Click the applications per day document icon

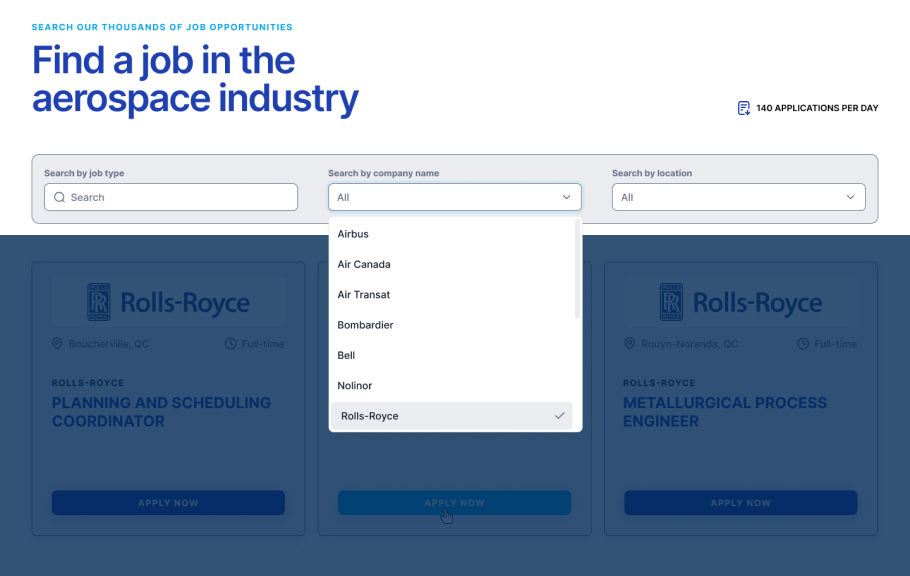pyautogui.click(x=743, y=108)
